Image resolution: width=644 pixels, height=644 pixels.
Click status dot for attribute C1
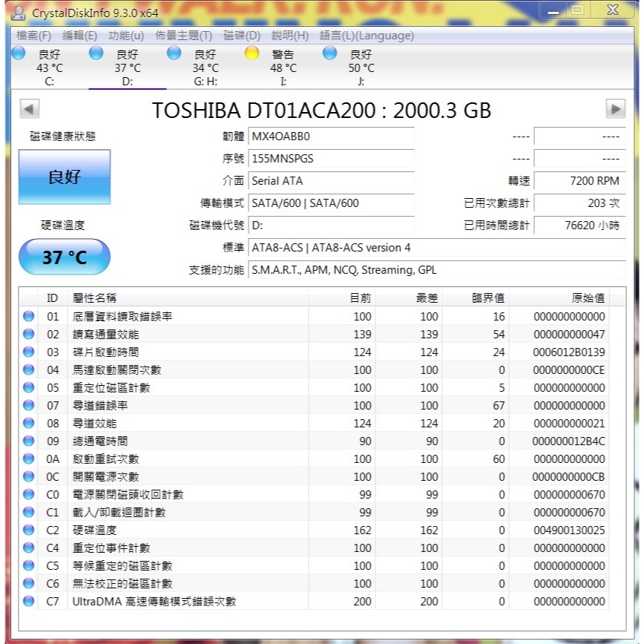pos(29,512)
